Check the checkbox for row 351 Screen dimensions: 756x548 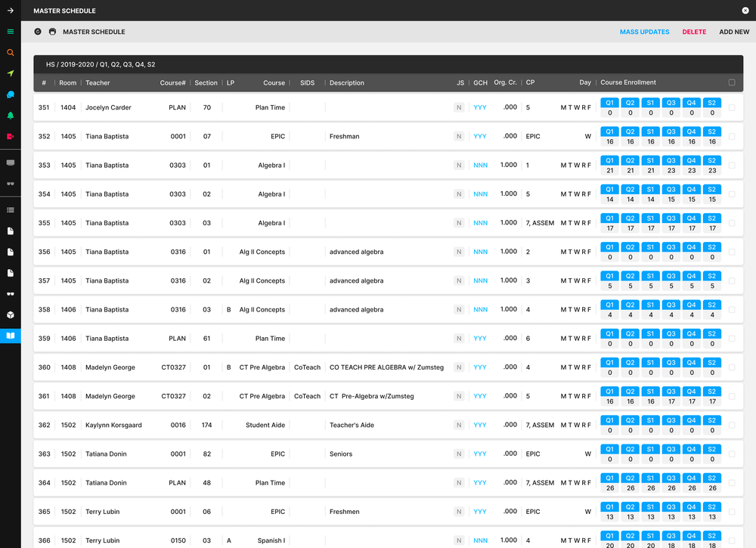click(731, 108)
